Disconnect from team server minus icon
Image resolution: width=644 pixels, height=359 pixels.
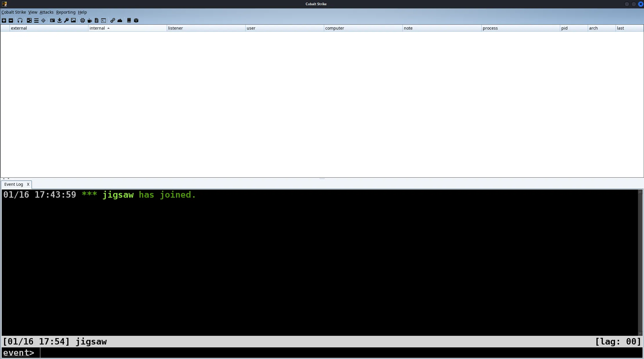(x=11, y=20)
